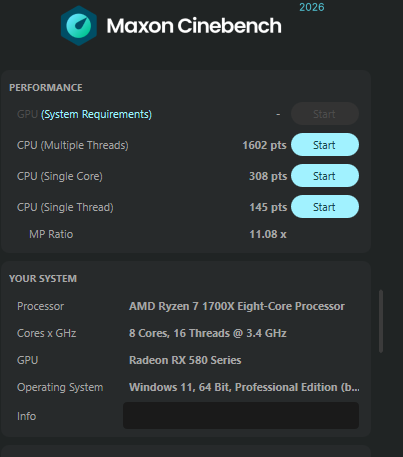Start the CPU Single Core benchmark
The image size is (403, 457).
pyautogui.click(x=325, y=176)
